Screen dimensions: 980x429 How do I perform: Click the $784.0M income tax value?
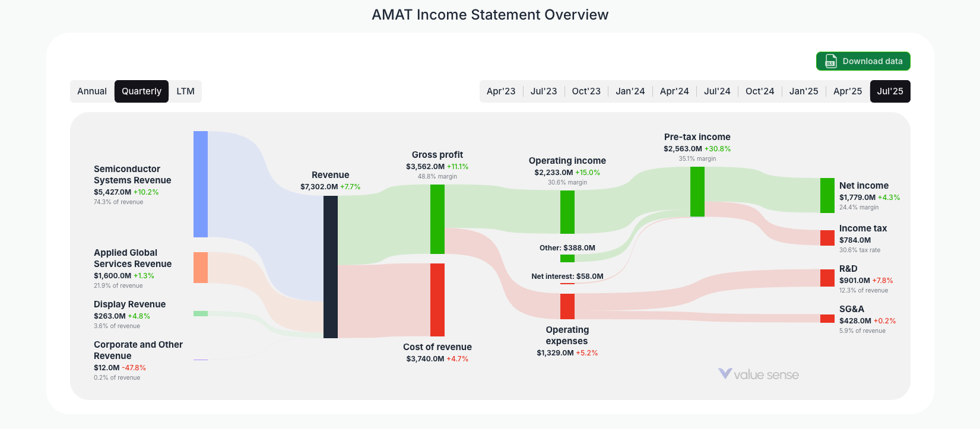(x=855, y=240)
